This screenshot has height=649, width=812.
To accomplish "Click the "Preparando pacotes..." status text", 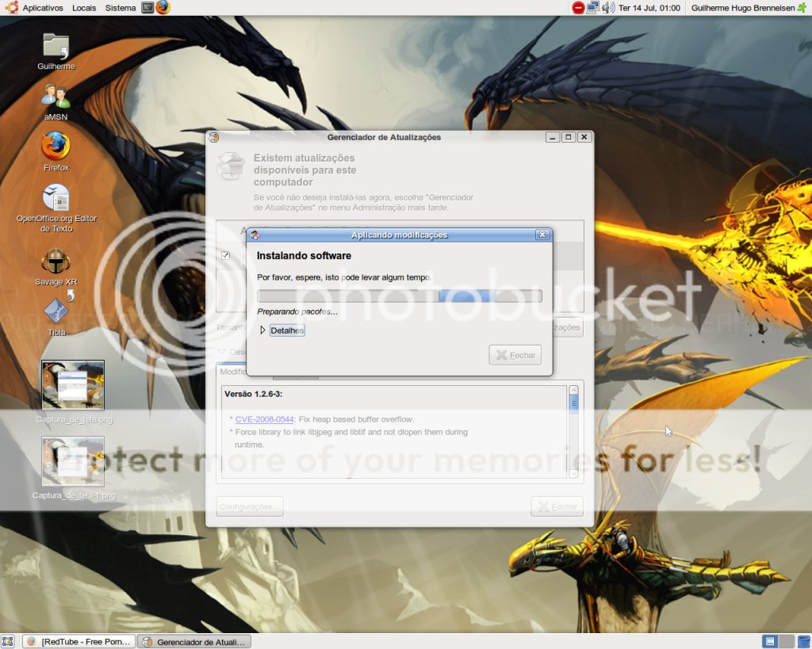I will (x=297, y=311).
